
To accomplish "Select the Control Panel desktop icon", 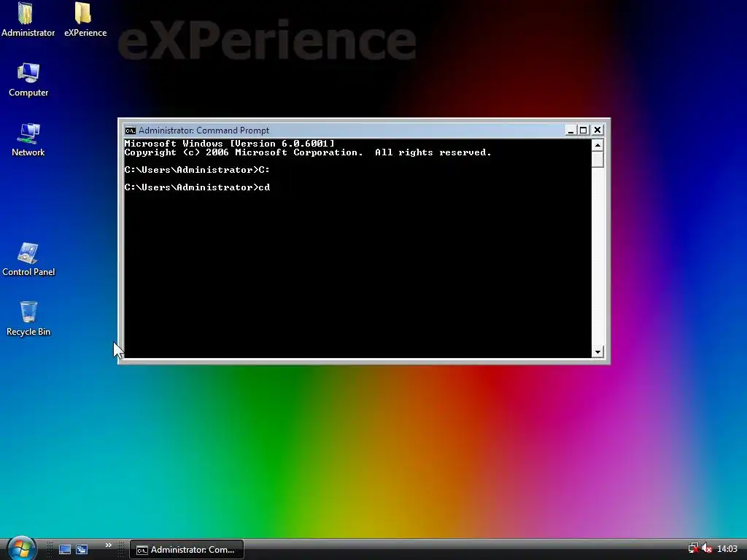I will click(28, 259).
